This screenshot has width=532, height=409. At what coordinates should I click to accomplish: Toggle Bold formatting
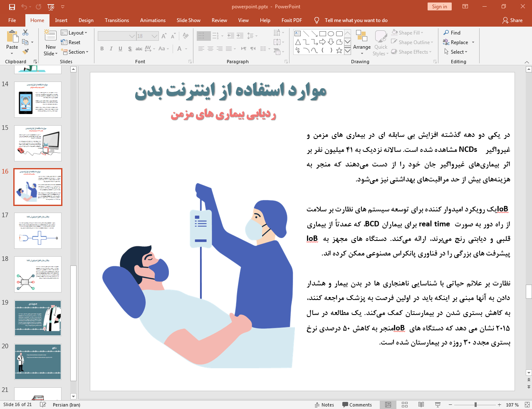(x=102, y=49)
